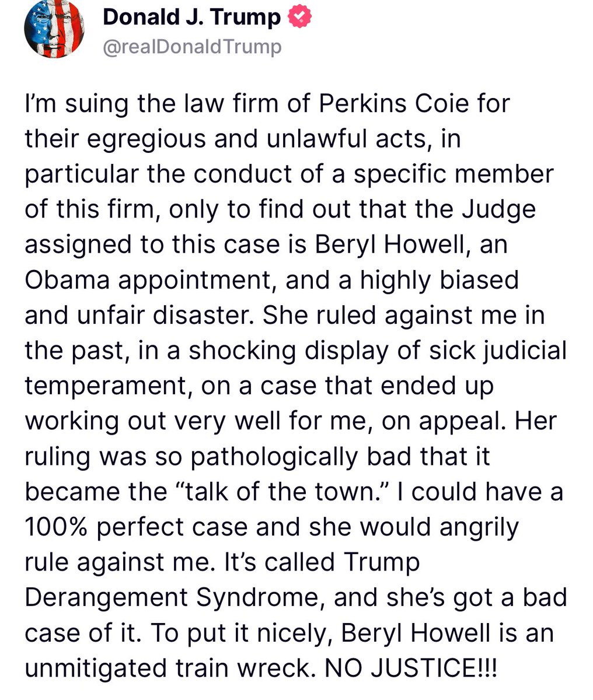Click the verification seal to view account status
593x700 pixels.
click(299, 16)
